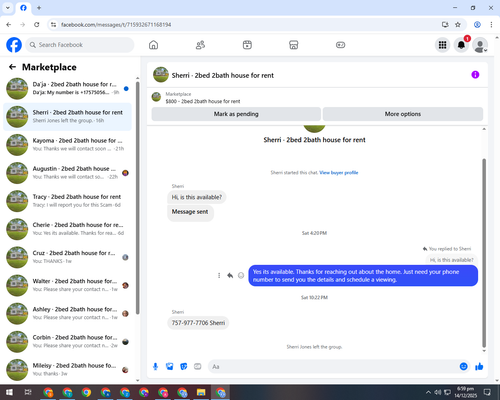
Task: Open Facebook home via logo
Action: [x=14, y=45]
